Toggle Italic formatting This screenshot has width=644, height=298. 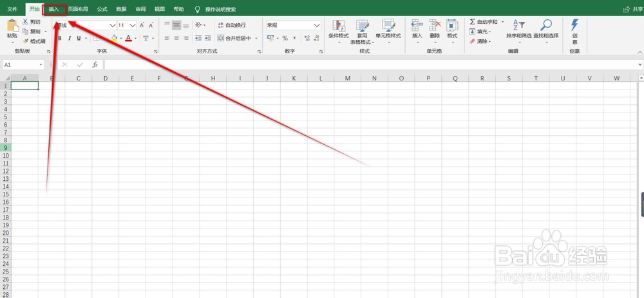pos(70,38)
